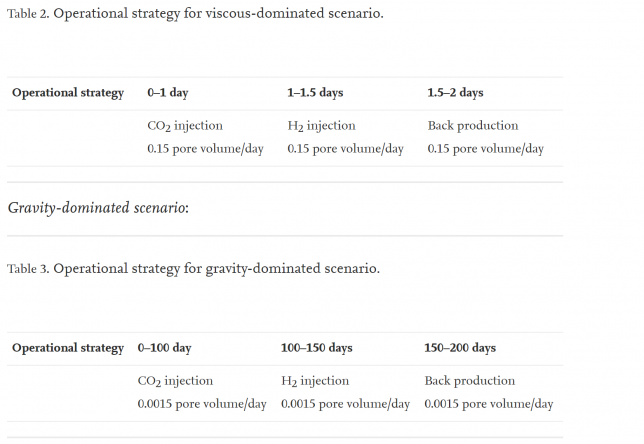Click "H2 injection" cell in Table 3
Screen dimensions: 644x444
[315, 381]
